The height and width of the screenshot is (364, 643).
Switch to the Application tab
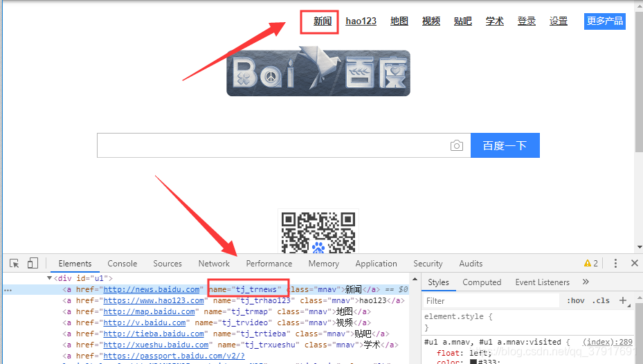pos(376,264)
